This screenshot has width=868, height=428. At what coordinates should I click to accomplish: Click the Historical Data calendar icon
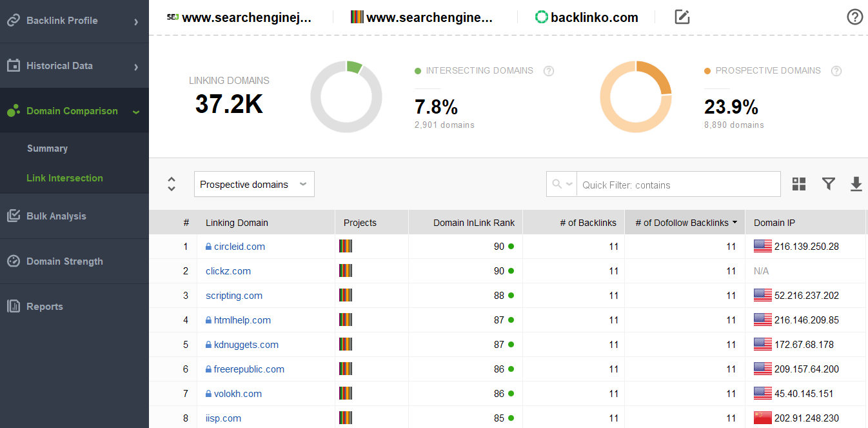click(x=14, y=66)
